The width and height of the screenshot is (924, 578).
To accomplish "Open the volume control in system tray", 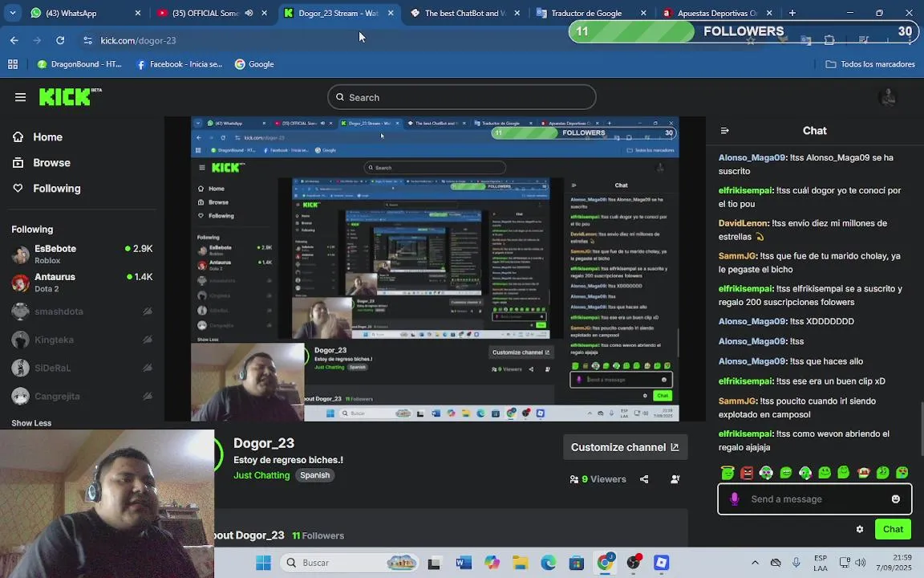I will point(861,563).
